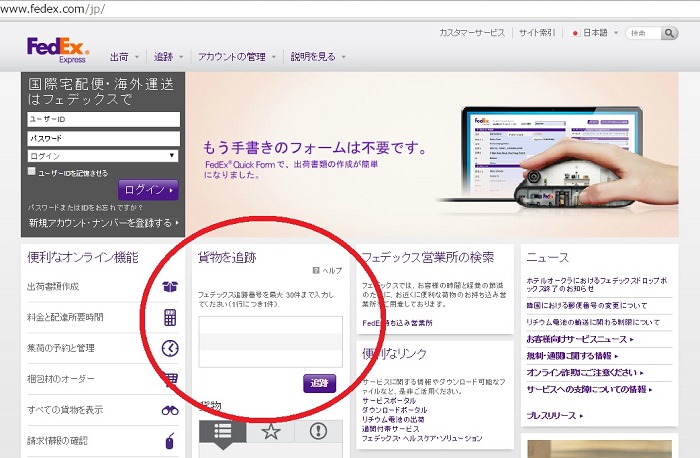Click the binoculars icon for すべての貨物を表示
The height and width of the screenshot is (458, 700).
(x=170, y=410)
